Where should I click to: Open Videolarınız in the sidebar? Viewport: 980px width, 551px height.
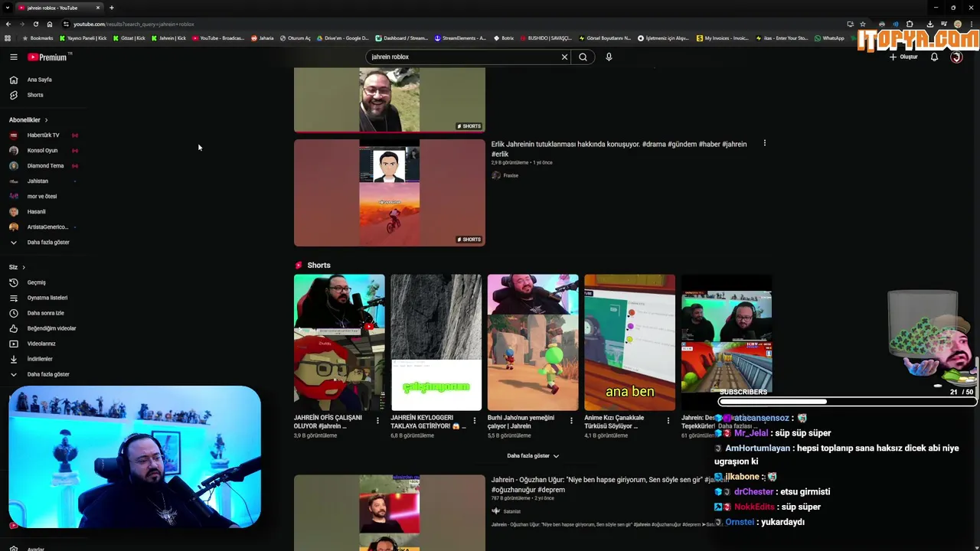click(41, 344)
